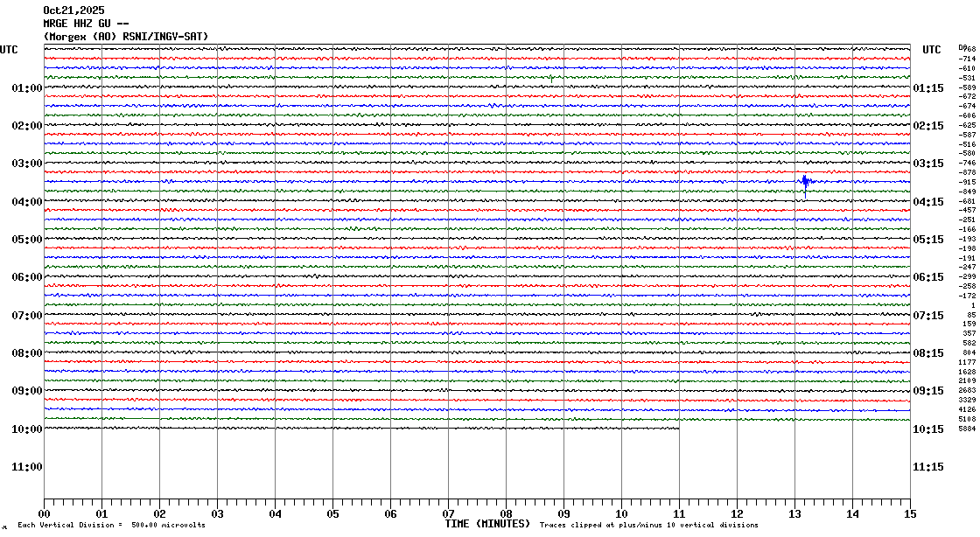980x537 pixels.
Task: Click the traces clipped footnote text
Action: tap(648, 525)
